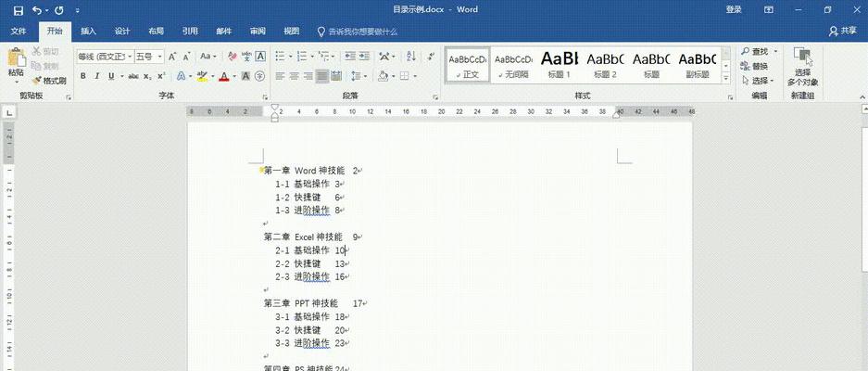868x371 pixels.
Task: Open the File (文件) tab
Action: pyautogui.click(x=19, y=32)
